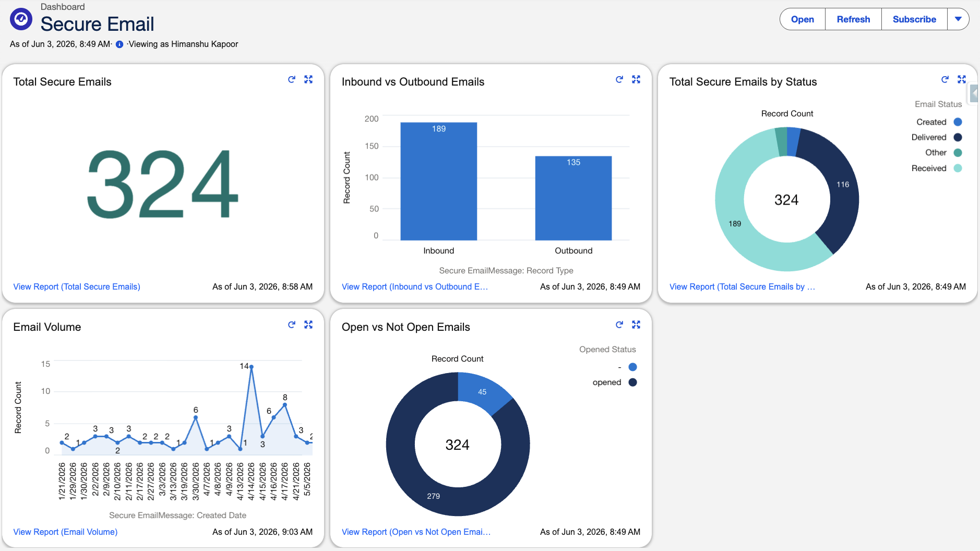Click the Received legend color dot
The image size is (980, 551).
pos(958,168)
